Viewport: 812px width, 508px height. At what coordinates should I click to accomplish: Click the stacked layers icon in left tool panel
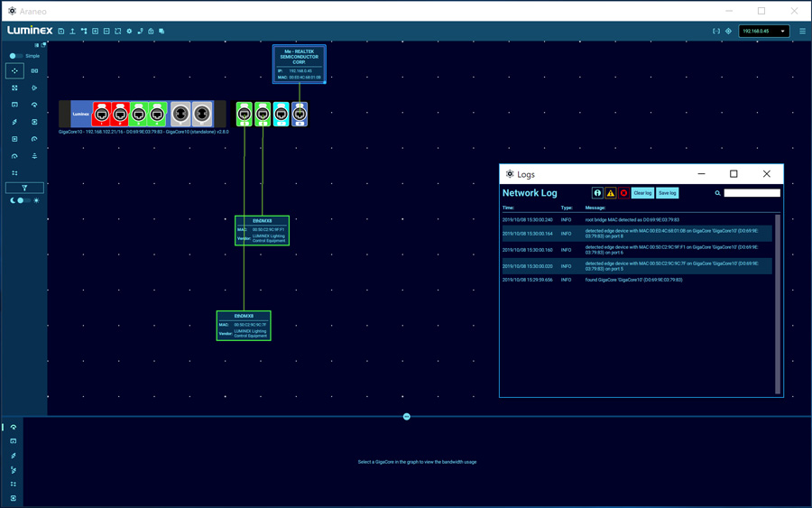point(34,156)
